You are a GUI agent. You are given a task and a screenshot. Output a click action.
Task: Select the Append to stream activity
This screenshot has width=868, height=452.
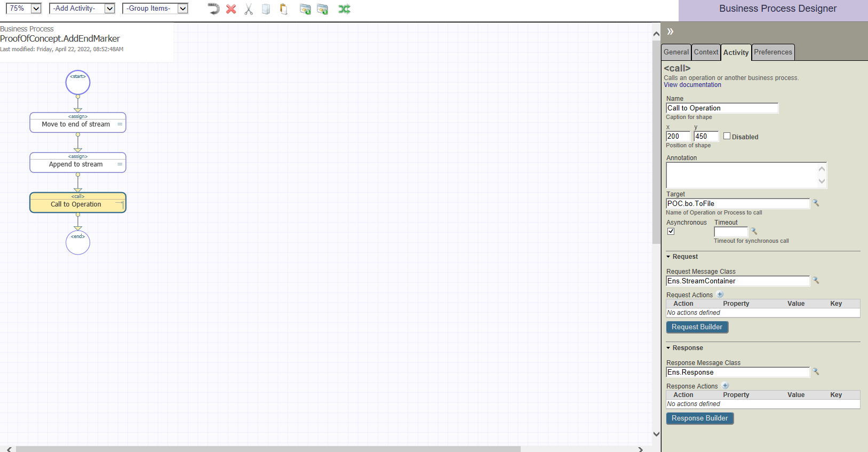(x=78, y=163)
